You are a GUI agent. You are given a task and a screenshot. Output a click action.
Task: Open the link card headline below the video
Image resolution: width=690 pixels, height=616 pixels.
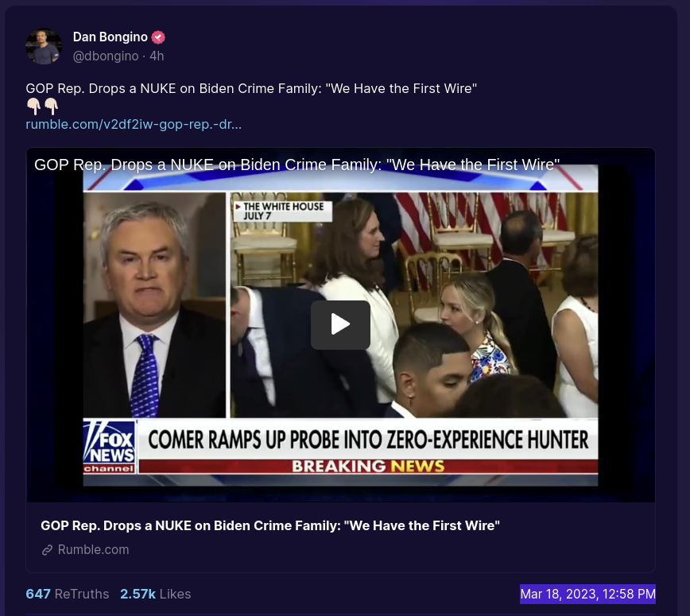coord(270,525)
